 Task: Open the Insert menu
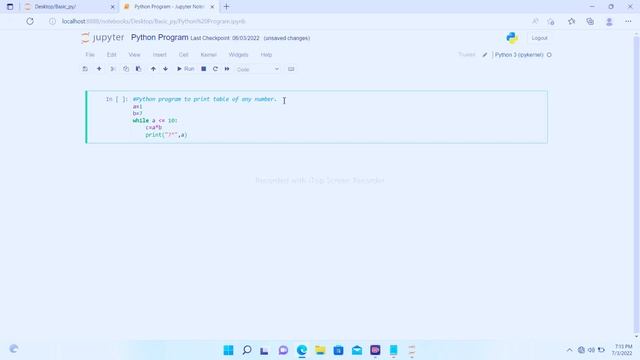tap(160, 55)
